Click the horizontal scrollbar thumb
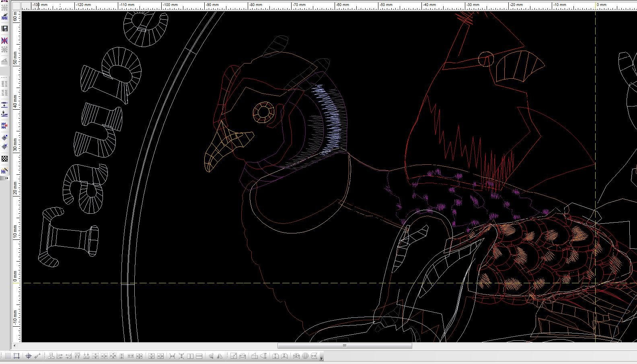This screenshot has height=364, width=637. [345, 346]
